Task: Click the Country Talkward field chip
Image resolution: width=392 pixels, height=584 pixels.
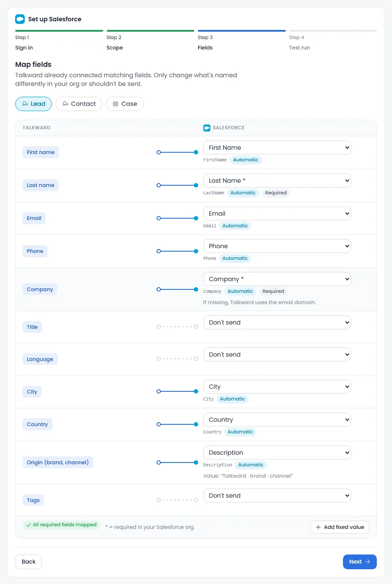Action: [37, 424]
